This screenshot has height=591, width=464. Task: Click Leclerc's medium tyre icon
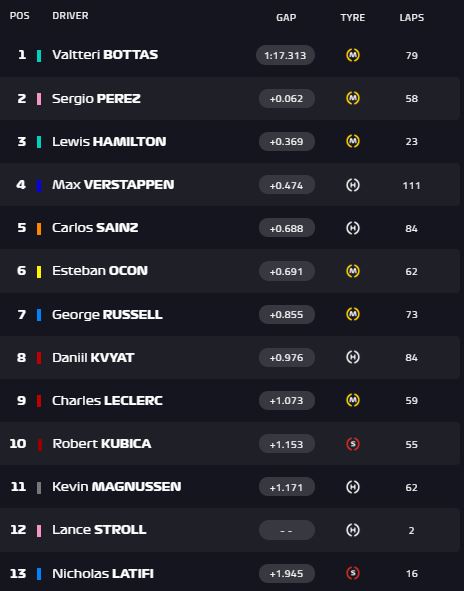(353, 400)
